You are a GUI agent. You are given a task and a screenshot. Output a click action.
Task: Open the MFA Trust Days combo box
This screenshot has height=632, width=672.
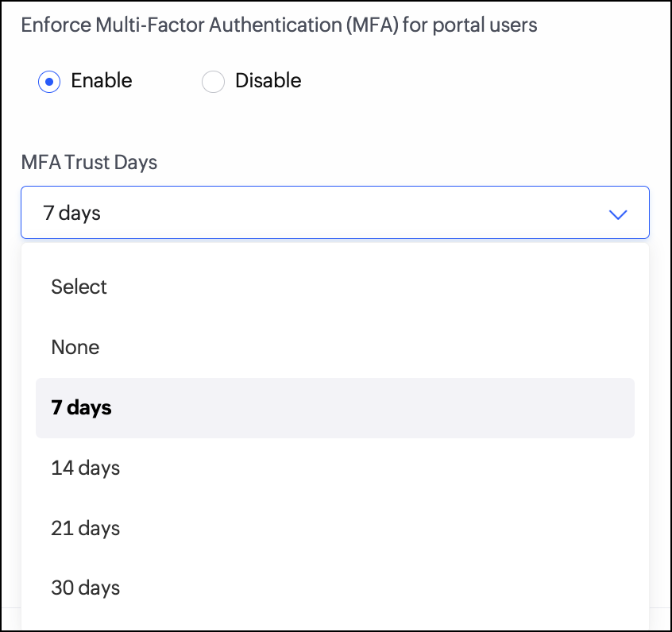[x=334, y=213]
